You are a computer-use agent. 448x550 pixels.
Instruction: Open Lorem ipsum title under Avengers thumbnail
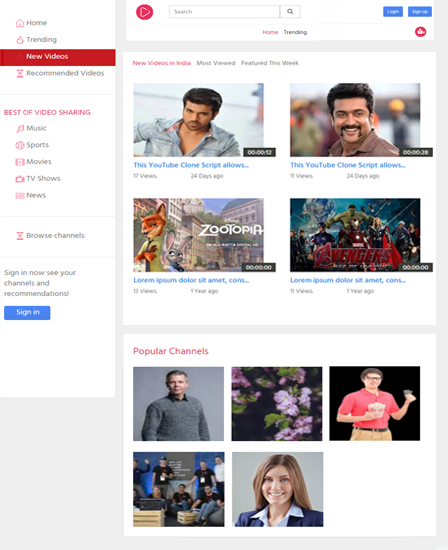click(348, 280)
